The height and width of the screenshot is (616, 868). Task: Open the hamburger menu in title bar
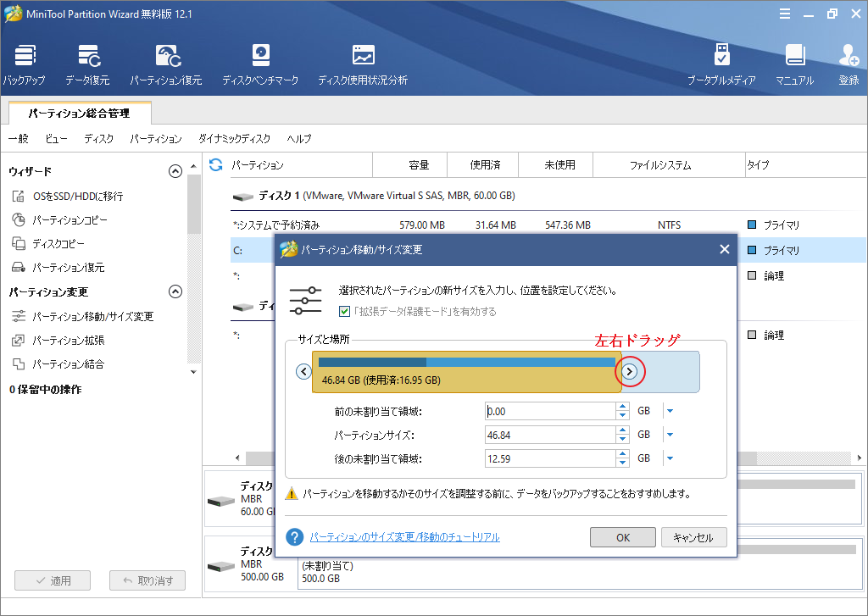tap(784, 14)
